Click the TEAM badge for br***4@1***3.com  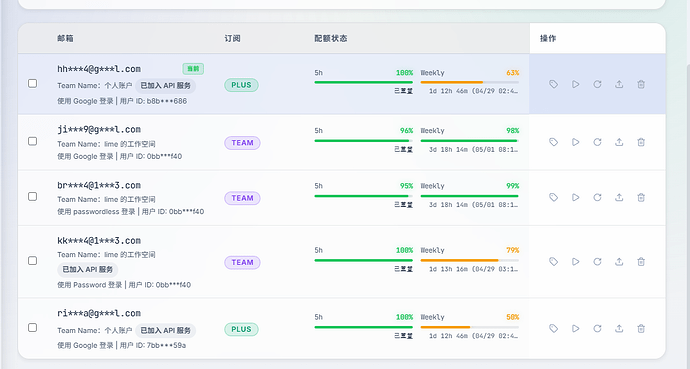click(x=242, y=198)
